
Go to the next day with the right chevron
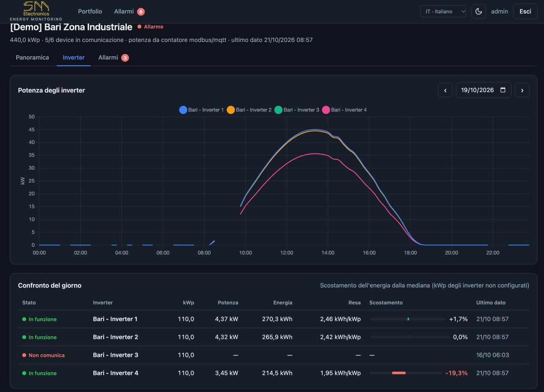pyautogui.click(x=522, y=90)
